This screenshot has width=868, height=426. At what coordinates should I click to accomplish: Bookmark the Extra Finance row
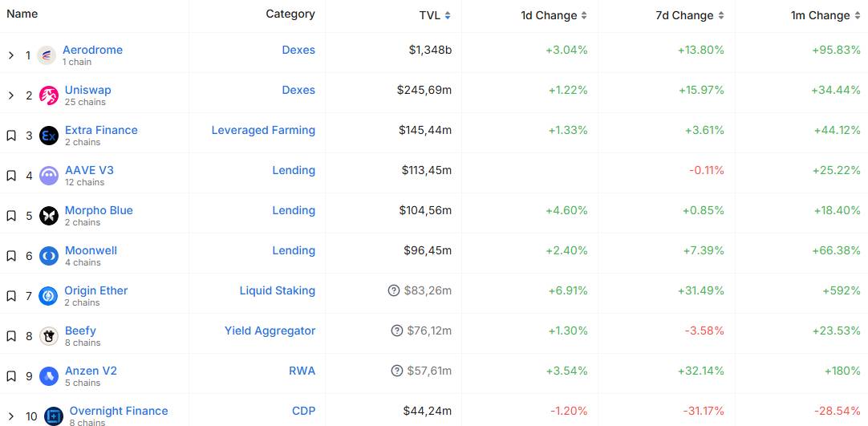click(x=11, y=136)
